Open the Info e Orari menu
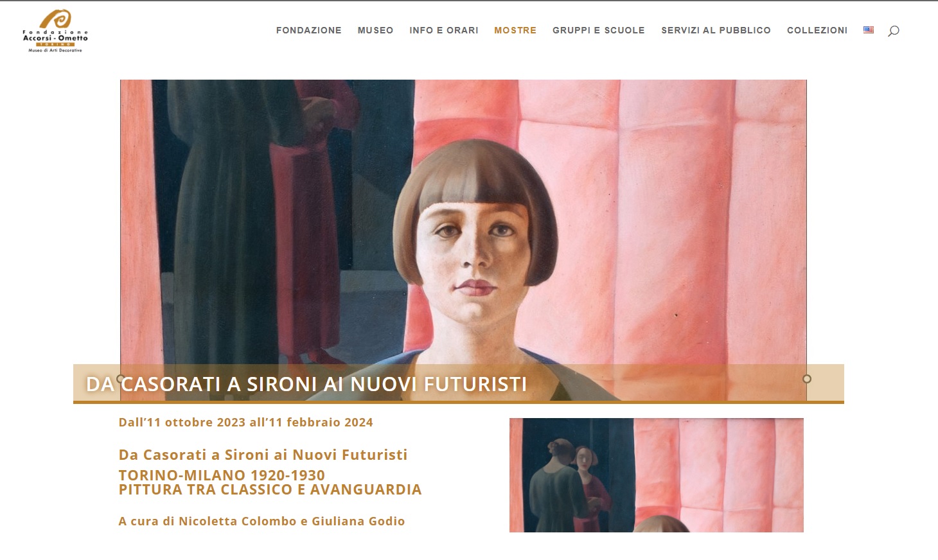The width and height of the screenshot is (938, 560). [444, 30]
